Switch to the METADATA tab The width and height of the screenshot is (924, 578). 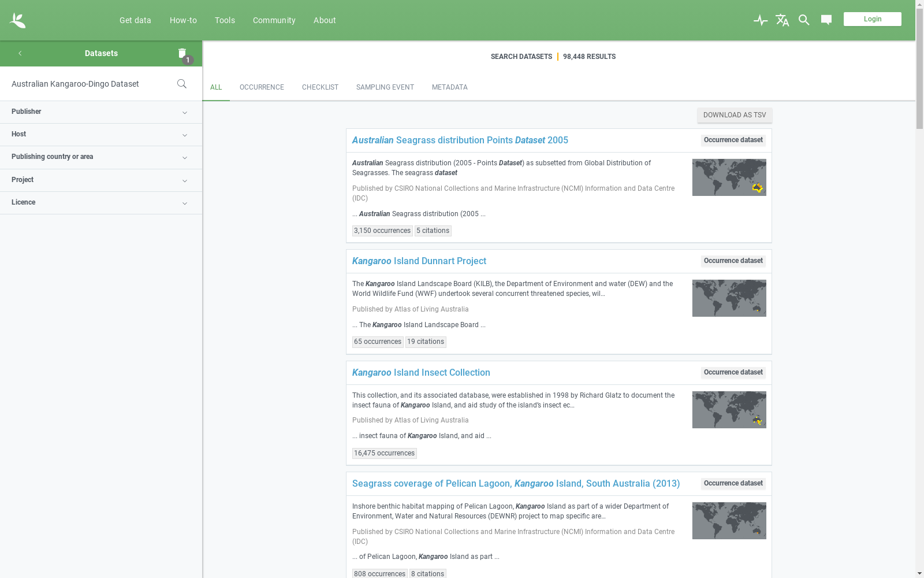(x=449, y=87)
